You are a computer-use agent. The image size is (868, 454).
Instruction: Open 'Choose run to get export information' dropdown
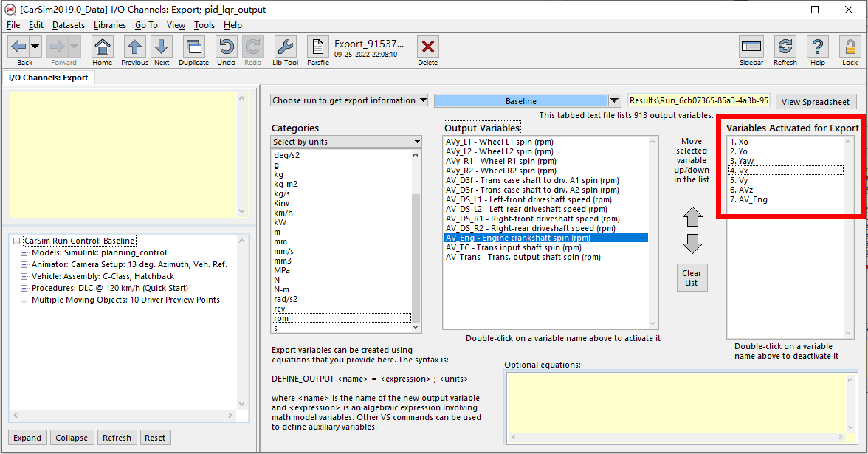pos(348,100)
